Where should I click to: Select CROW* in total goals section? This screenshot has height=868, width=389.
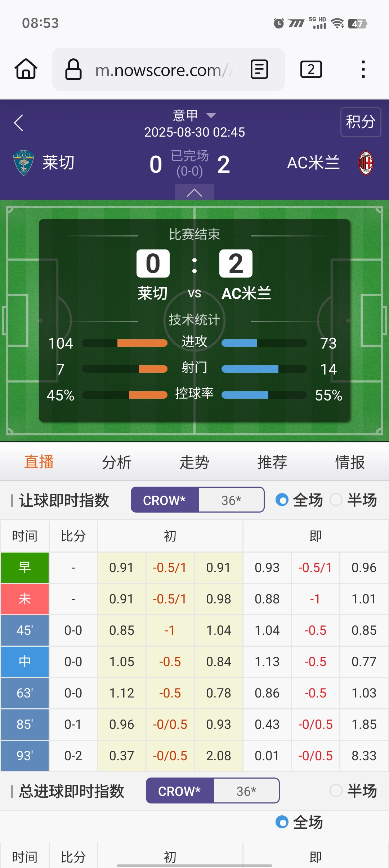(x=179, y=791)
